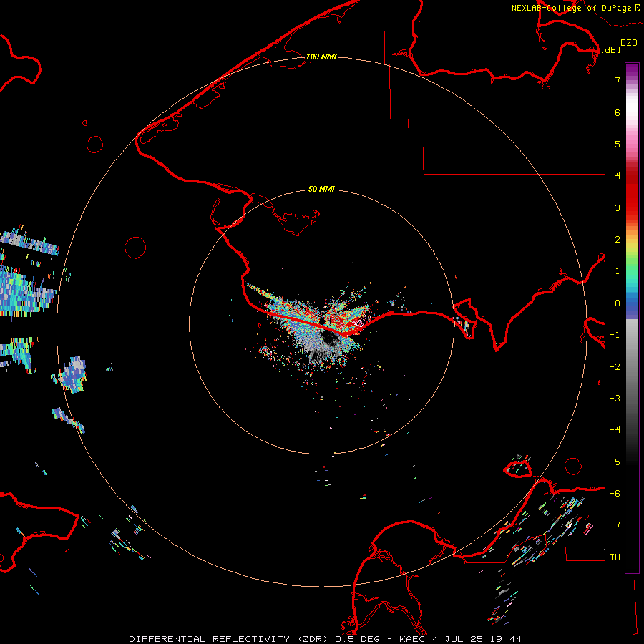The height and width of the screenshot is (644, 644).
Task: Click the -1 value on color scale
Action: 615,335
